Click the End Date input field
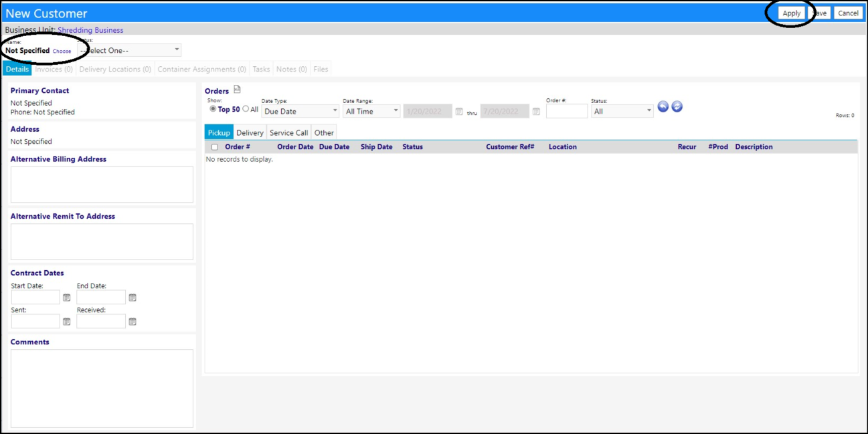 point(101,297)
